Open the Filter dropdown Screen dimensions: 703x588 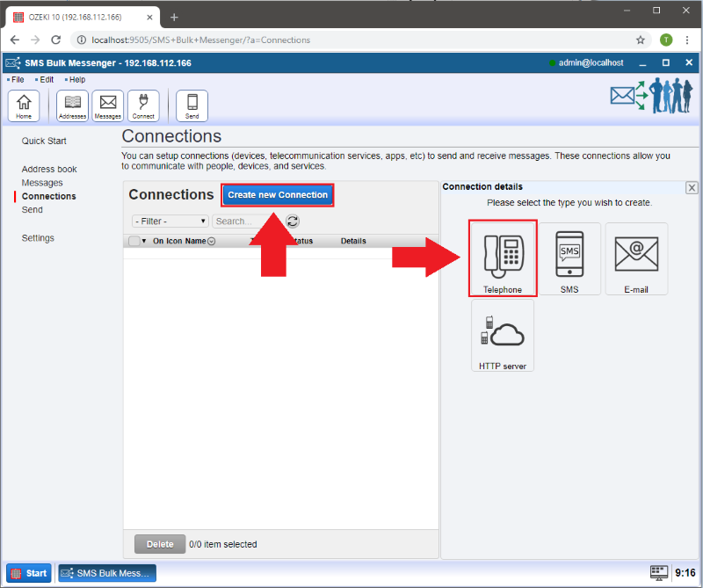pyautogui.click(x=170, y=221)
